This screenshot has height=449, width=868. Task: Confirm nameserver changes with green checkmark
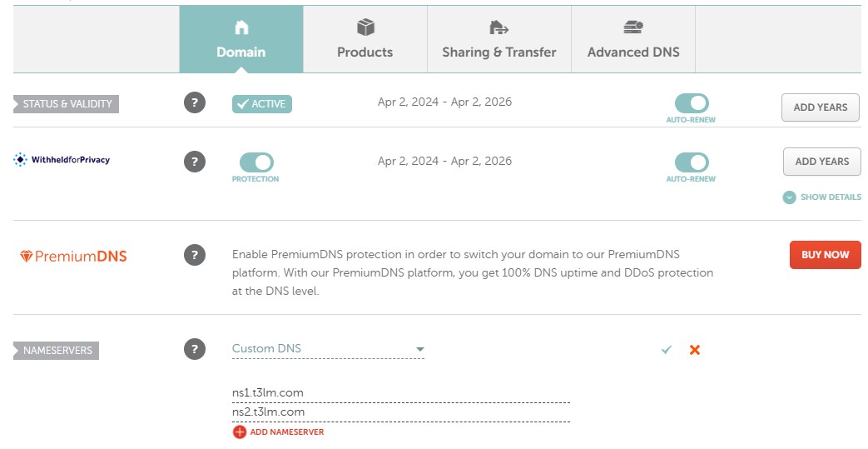click(x=666, y=350)
